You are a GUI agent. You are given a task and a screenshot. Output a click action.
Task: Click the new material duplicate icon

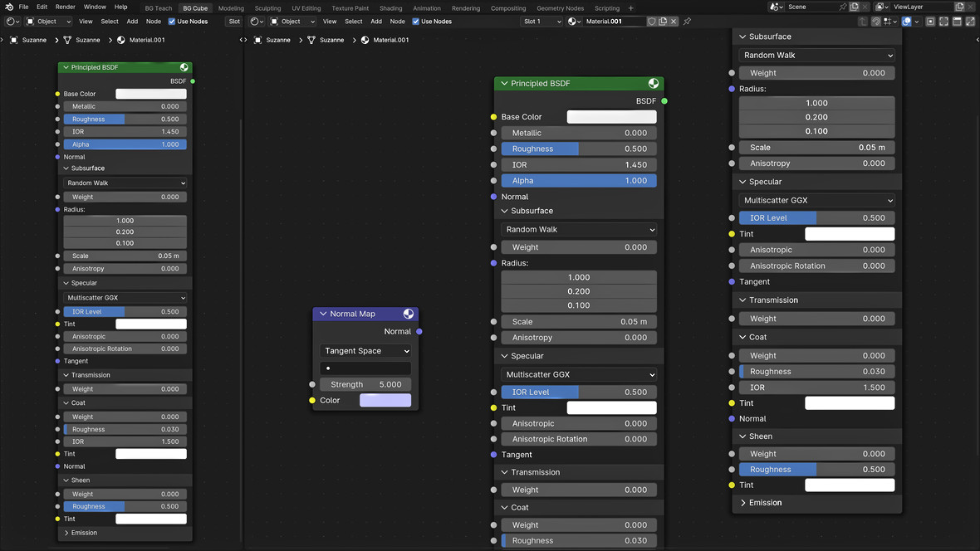pyautogui.click(x=663, y=22)
